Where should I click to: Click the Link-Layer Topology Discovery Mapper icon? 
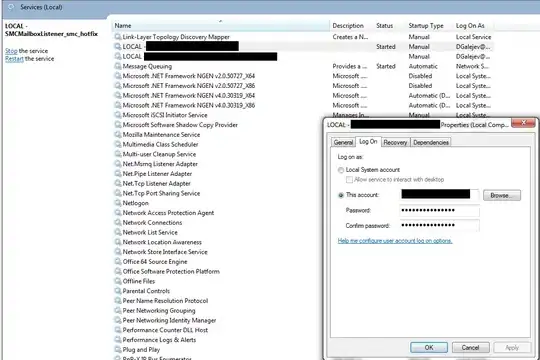(118, 37)
